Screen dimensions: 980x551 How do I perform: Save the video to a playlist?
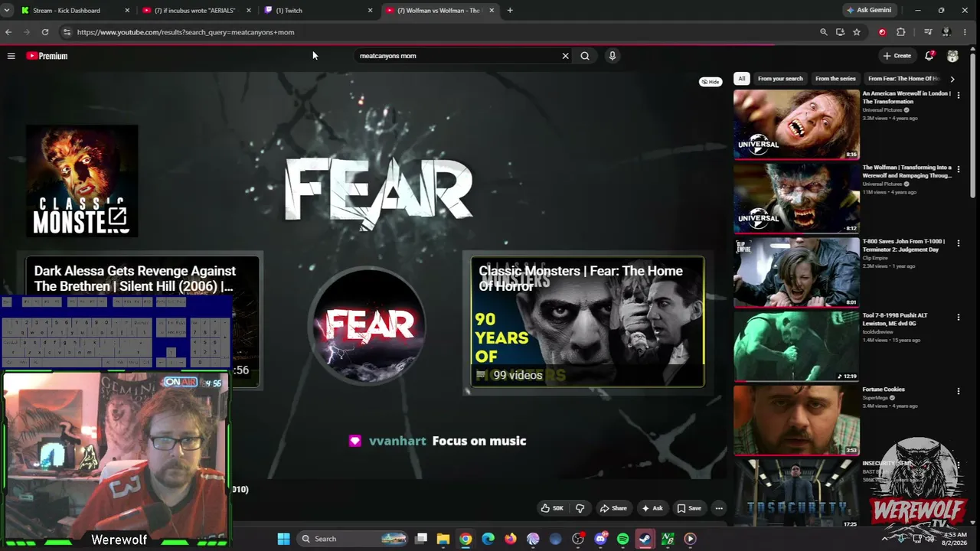click(x=689, y=508)
